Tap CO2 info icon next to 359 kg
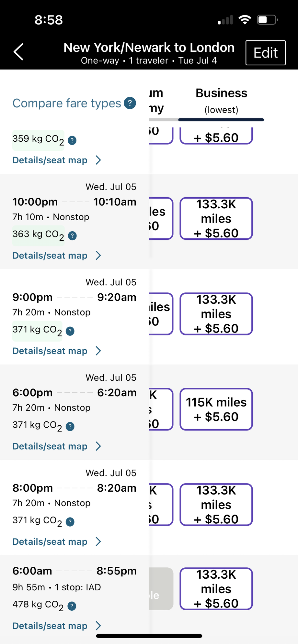The width and height of the screenshot is (298, 644). click(72, 140)
